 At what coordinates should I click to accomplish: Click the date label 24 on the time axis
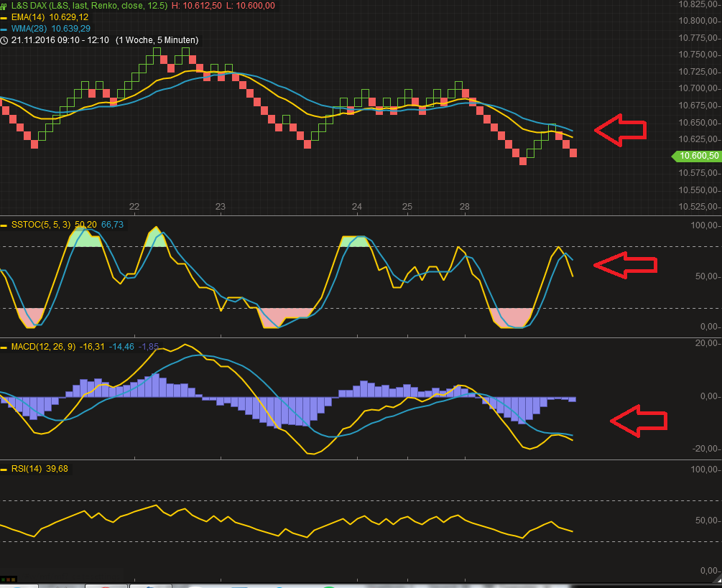357,207
